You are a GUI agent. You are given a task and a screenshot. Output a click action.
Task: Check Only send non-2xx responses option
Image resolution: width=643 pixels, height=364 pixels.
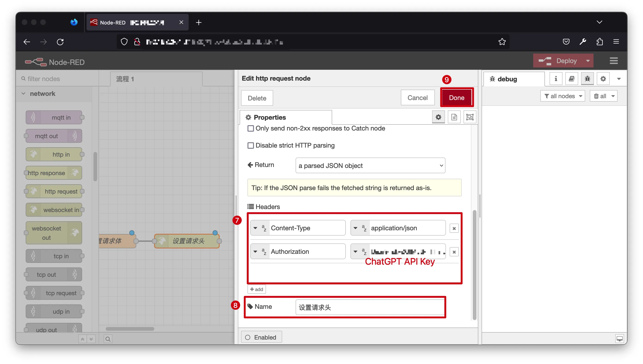(250, 128)
